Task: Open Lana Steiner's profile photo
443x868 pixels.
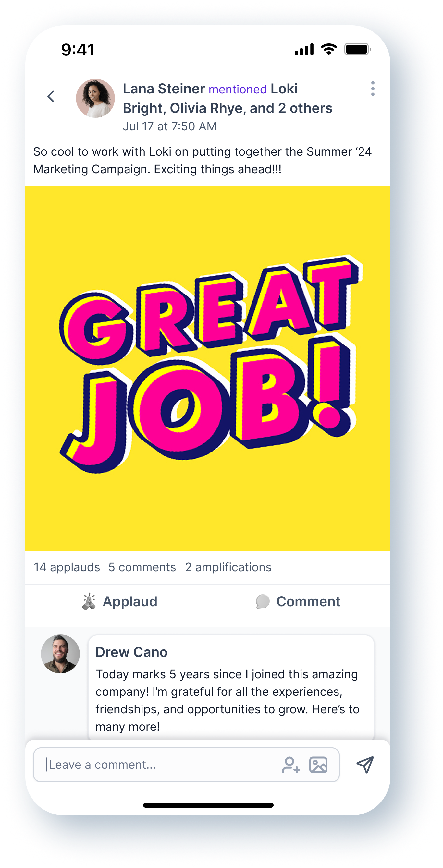Action: [95, 98]
